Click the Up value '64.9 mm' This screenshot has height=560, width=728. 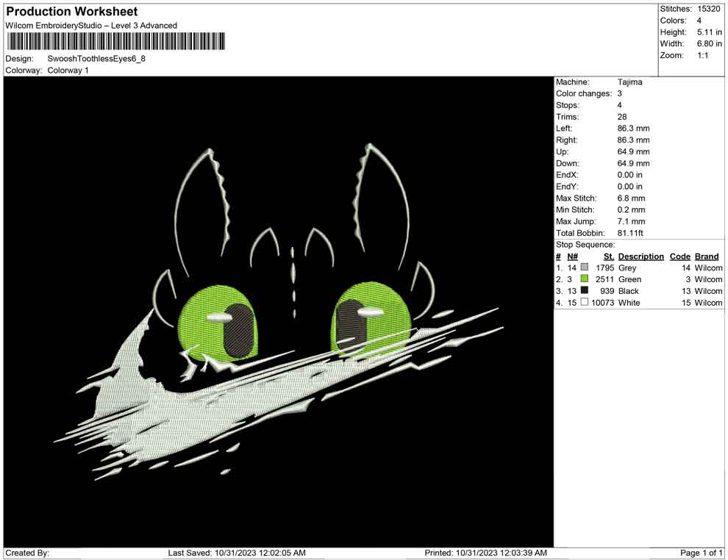(x=633, y=151)
